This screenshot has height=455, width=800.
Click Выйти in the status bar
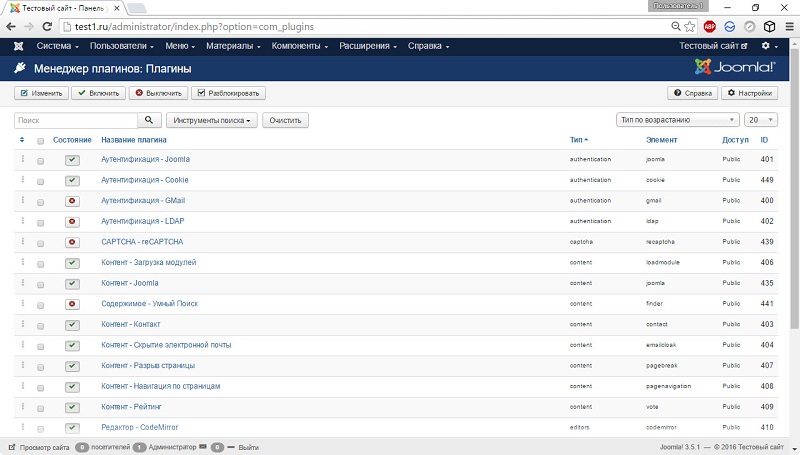coord(248,447)
